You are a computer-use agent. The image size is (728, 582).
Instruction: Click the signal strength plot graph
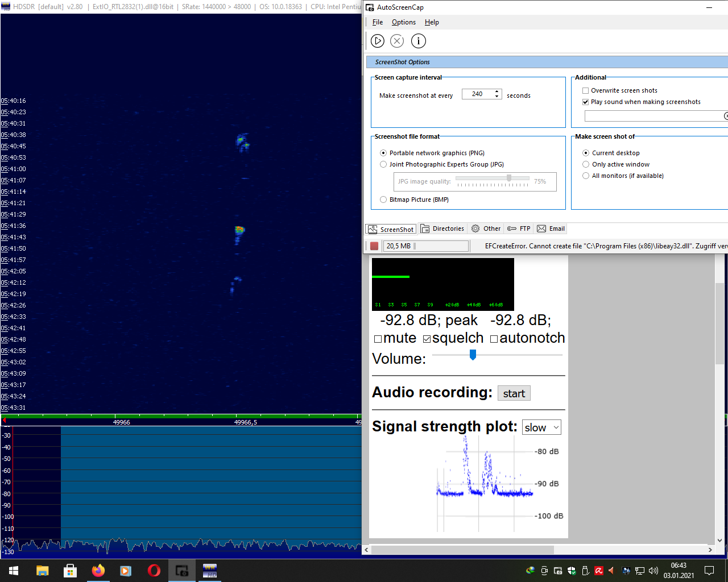(485, 483)
